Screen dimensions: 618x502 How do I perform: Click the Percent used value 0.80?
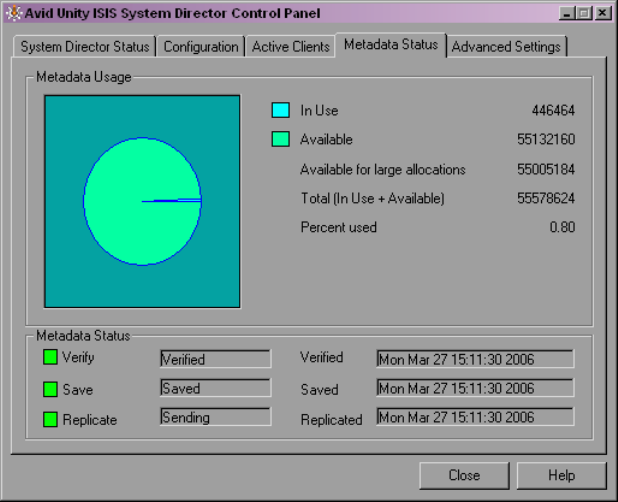562,227
